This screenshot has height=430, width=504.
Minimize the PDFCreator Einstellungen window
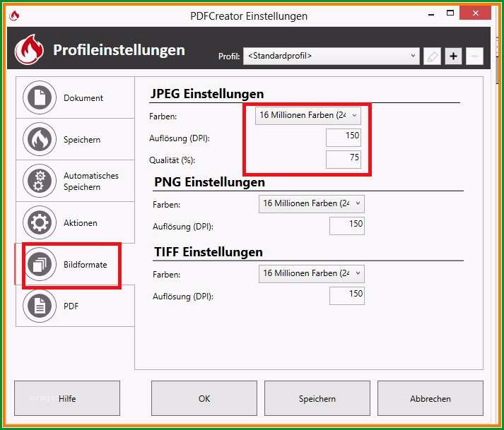tap(431, 14)
